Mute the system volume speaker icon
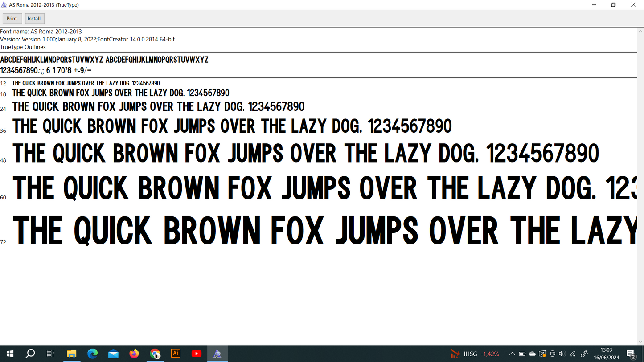Image resolution: width=644 pixels, height=362 pixels. (562, 353)
